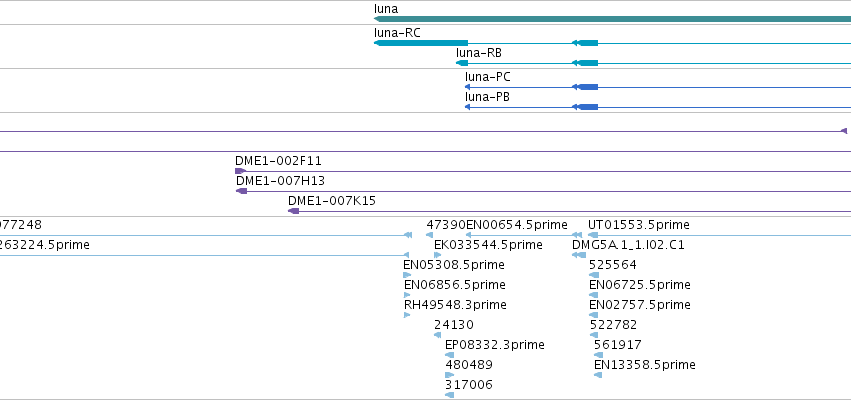Viewport: 851px width, 400px height.
Task: Click the DME1-007K15 purple marker
Action: 294,211
